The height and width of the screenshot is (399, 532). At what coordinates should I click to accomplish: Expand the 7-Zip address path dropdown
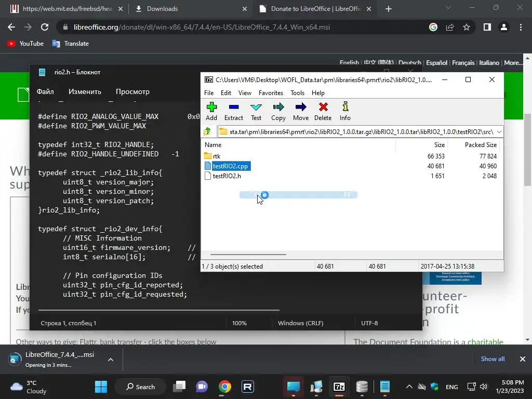coord(499,131)
